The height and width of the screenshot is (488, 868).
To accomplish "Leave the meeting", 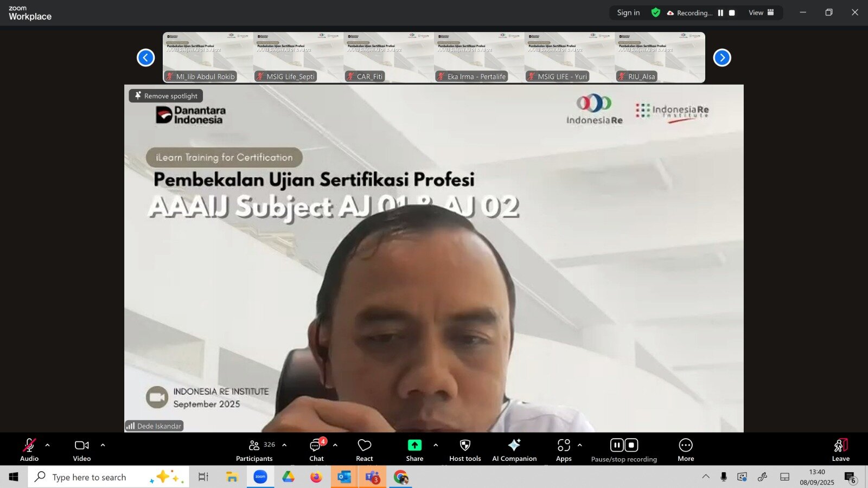I will 840,450.
